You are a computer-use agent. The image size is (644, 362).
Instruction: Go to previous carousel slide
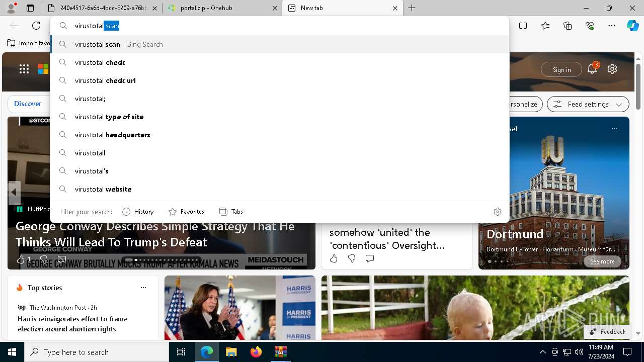(x=14, y=193)
